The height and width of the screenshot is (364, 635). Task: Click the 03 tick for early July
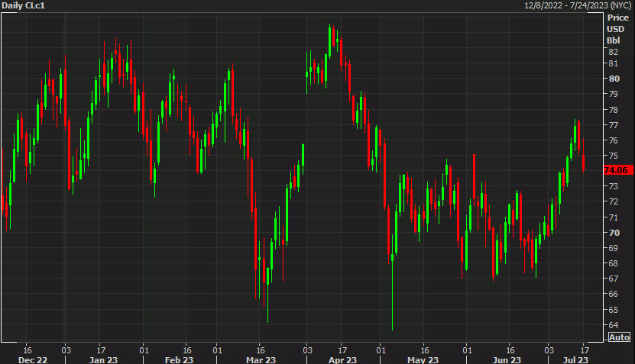pyautogui.click(x=549, y=350)
